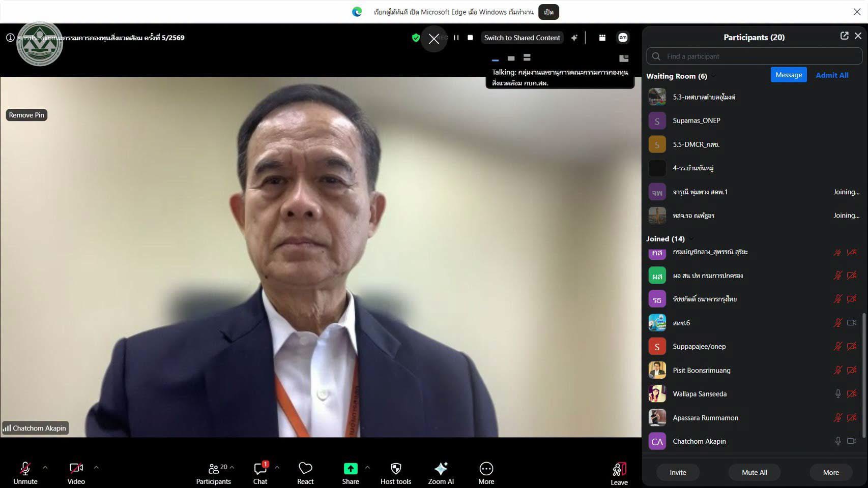868x488 pixels.
Task: Open the More meeting options
Action: click(486, 473)
